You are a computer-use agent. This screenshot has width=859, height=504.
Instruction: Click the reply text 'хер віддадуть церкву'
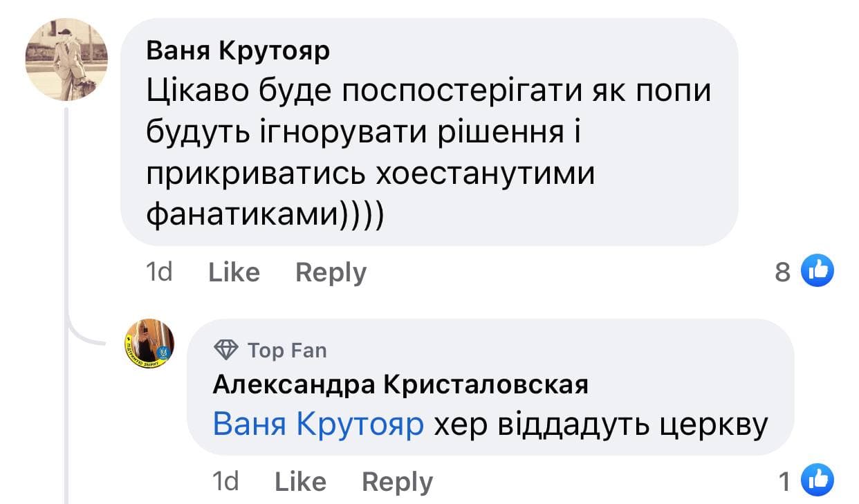[x=600, y=424]
